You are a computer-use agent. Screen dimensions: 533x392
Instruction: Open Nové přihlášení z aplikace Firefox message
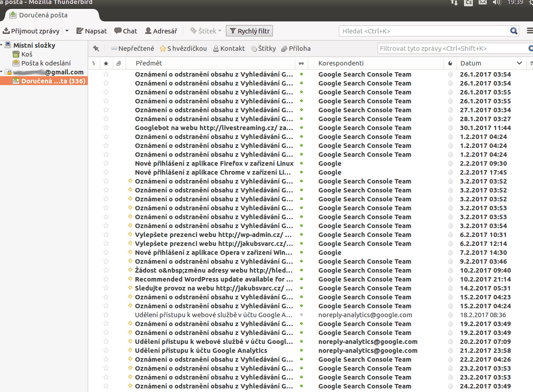214,163
